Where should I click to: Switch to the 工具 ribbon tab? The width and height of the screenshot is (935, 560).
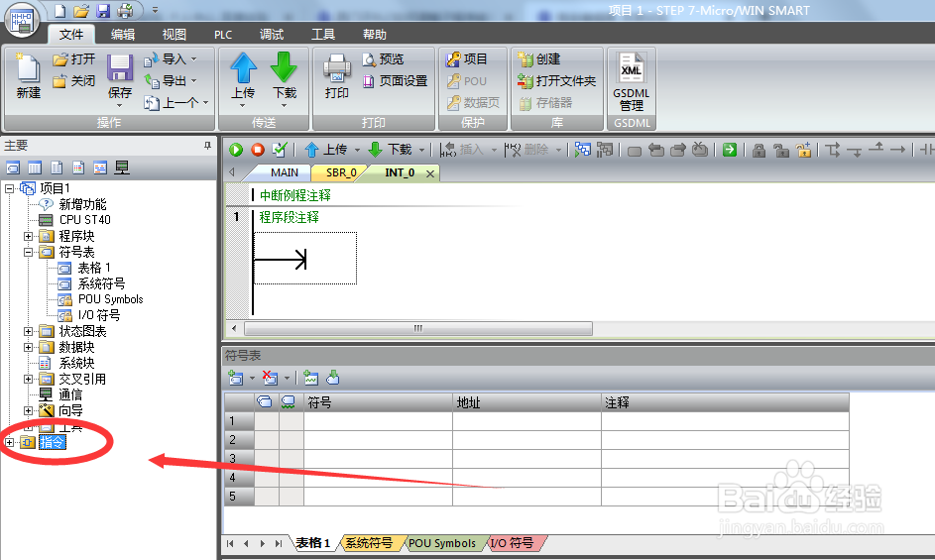pos(323,35)
